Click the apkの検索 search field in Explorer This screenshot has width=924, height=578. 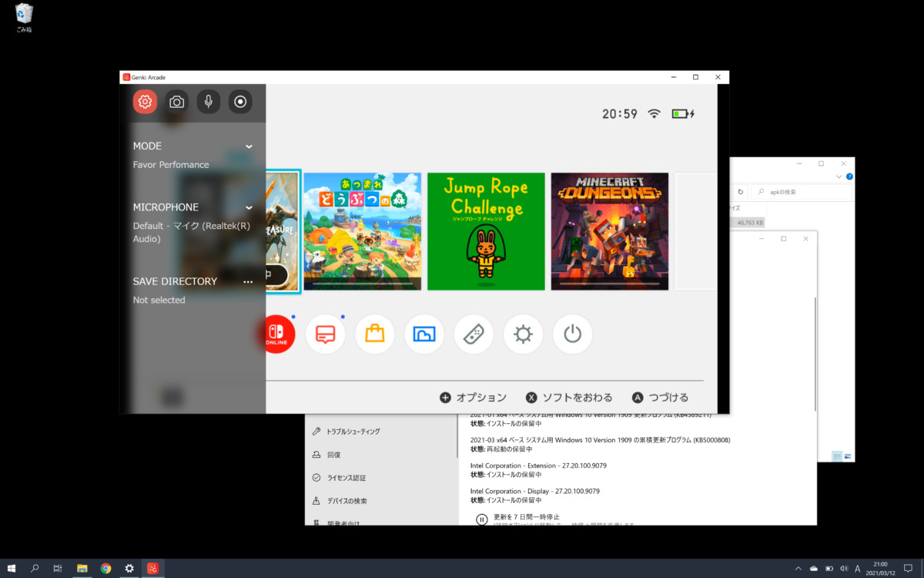click(x=802, y=192)
